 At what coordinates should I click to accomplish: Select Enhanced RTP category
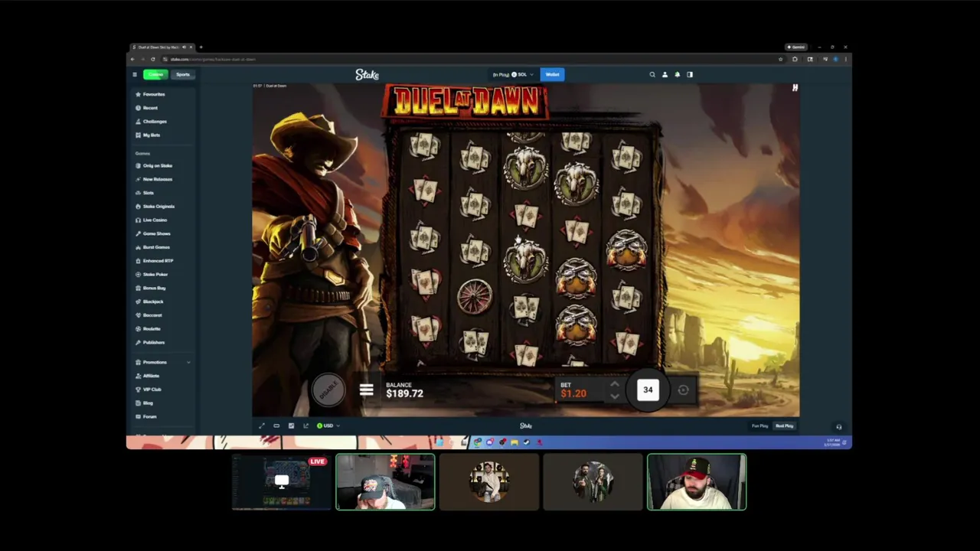tap(154, 261)
